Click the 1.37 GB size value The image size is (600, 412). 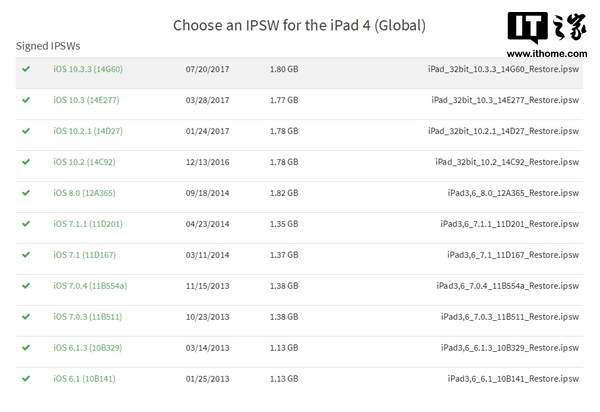tap(284, 256)
